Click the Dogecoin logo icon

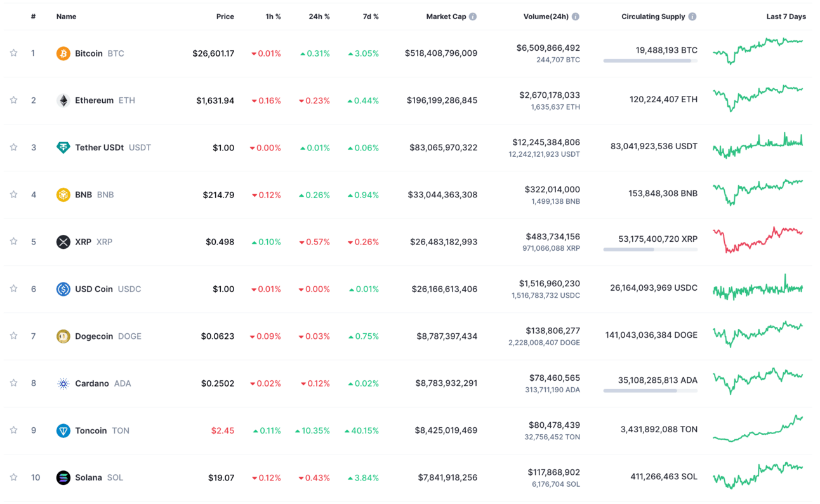(63, 336)
